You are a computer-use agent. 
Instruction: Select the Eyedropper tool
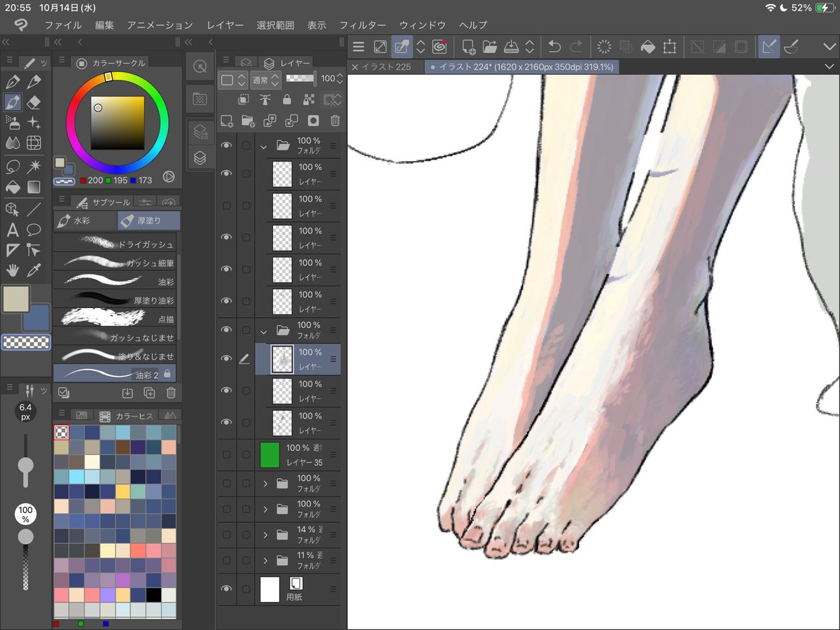34,270
